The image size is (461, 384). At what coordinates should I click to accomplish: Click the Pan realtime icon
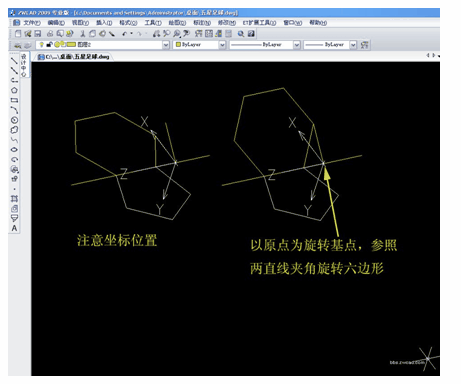(156, 33)
